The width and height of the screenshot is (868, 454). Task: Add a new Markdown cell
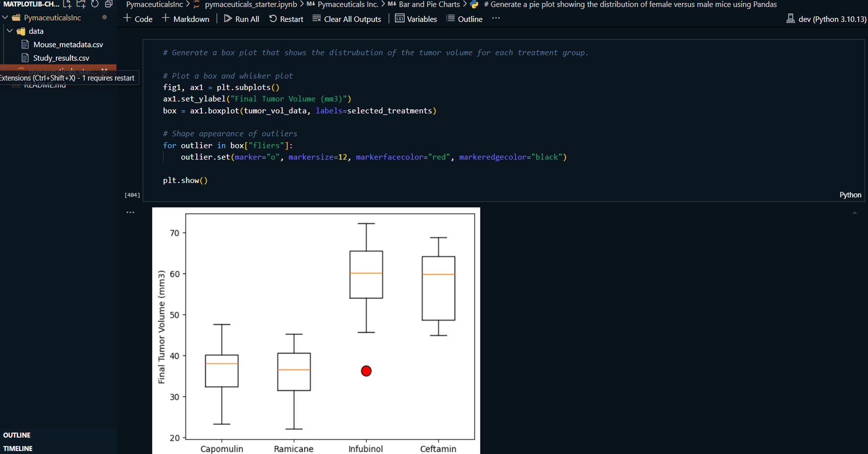(x=186, y=19)
